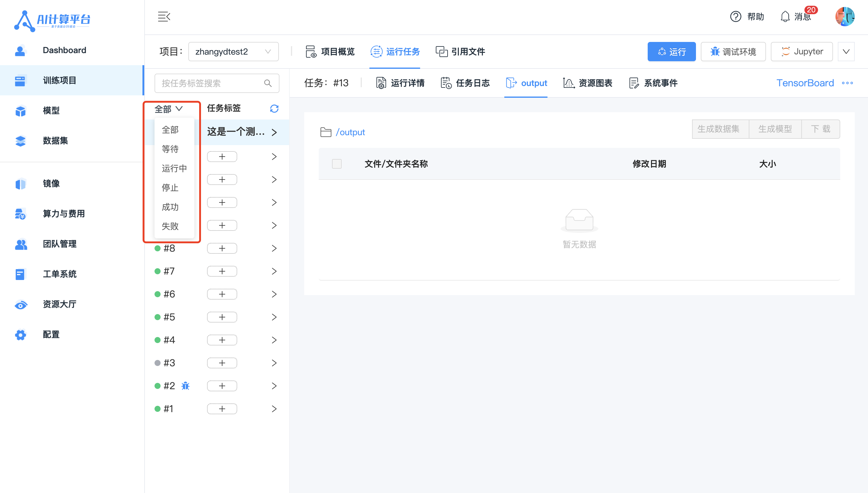Switch to the 项目概览 tab
This screenshot has width=868, height=493.
[330, 52]
